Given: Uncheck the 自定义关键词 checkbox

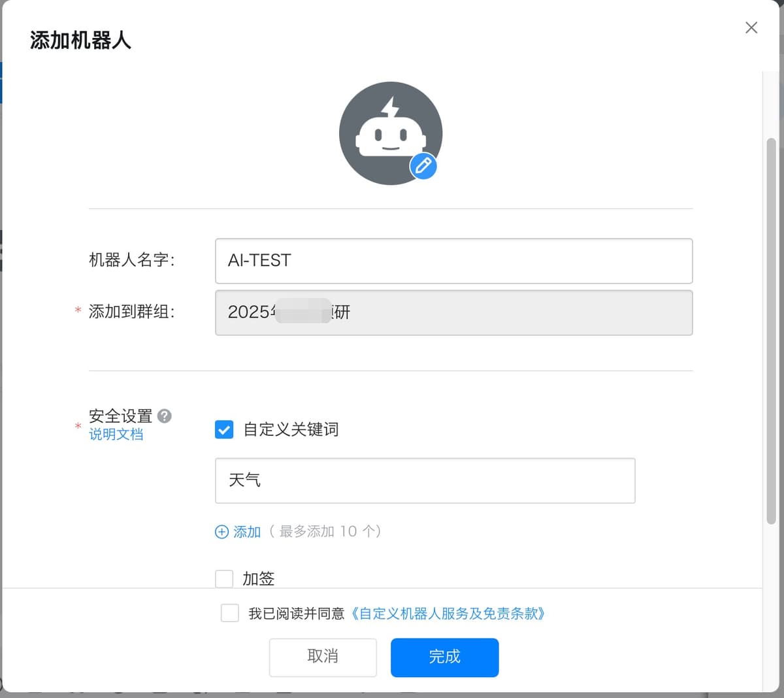Looking at the screenshot, I should [x=224, y=429].
